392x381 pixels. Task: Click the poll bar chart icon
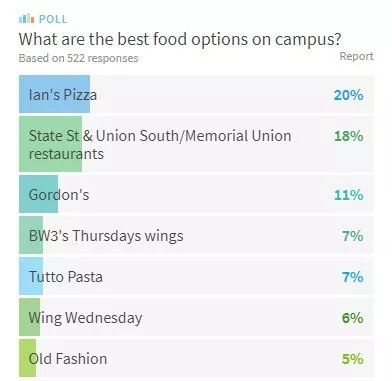[26, 19]
